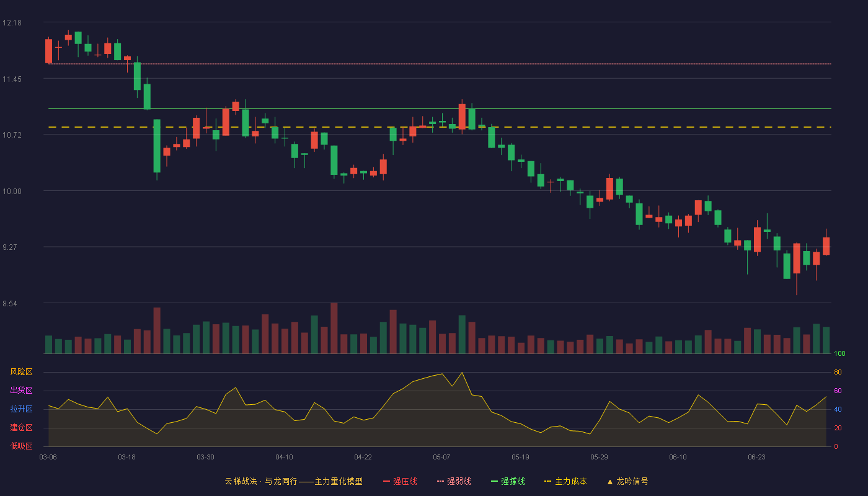
Task: Click the 04-10 date label
Action: (x=284, y=457)
